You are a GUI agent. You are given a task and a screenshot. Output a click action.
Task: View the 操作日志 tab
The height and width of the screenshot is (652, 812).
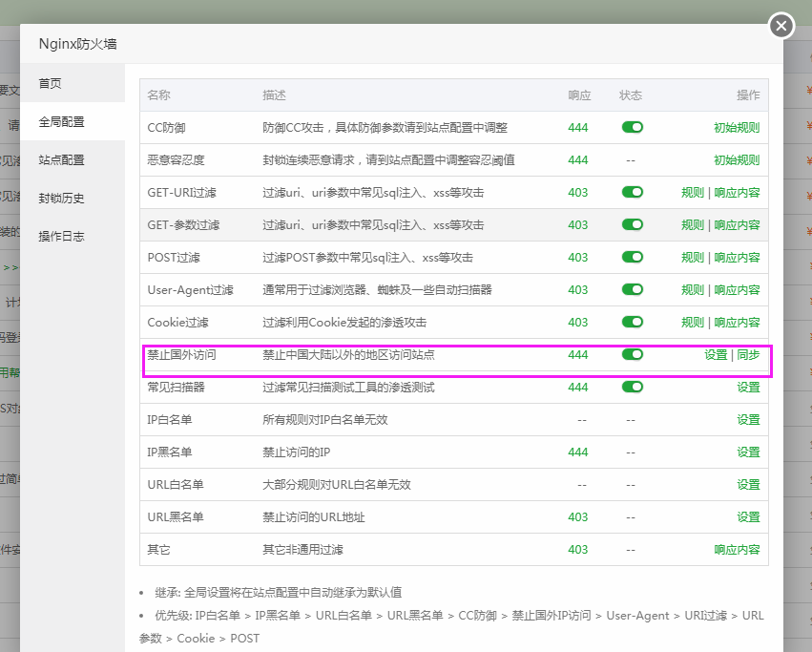[x=73, y=237]
